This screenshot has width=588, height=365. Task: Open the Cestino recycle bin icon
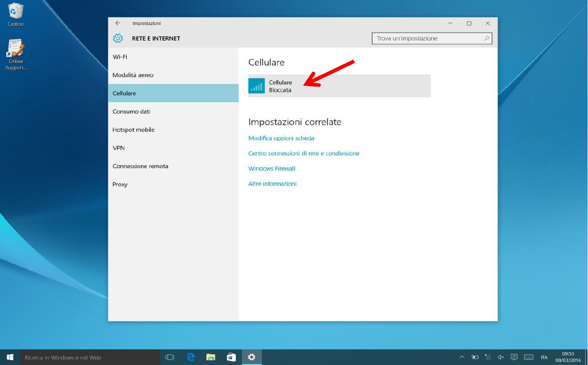pyautogui.click(x=16, y=14)
